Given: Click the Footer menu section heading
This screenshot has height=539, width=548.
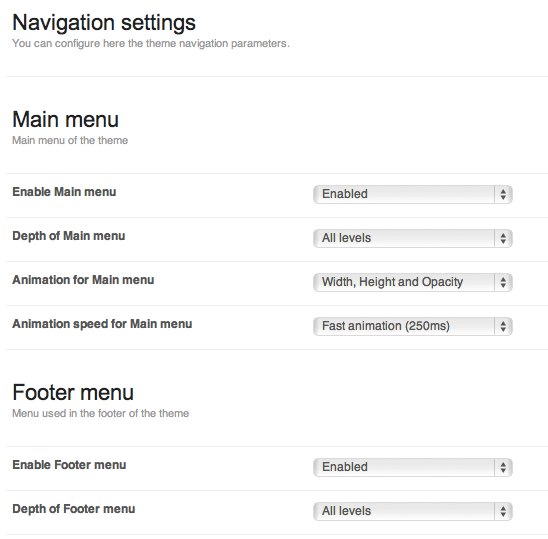Looking at the screenshot, I should [73, 392].
